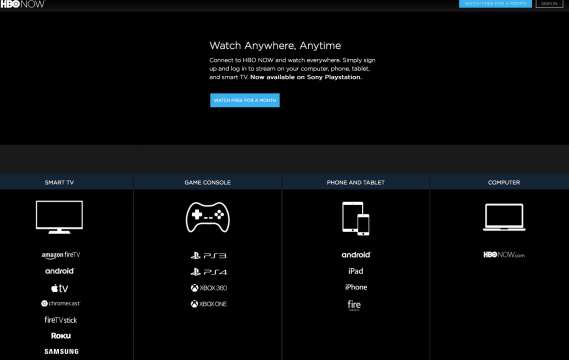
Task: Select the Chromecast logo
Action: click(61, 303)
